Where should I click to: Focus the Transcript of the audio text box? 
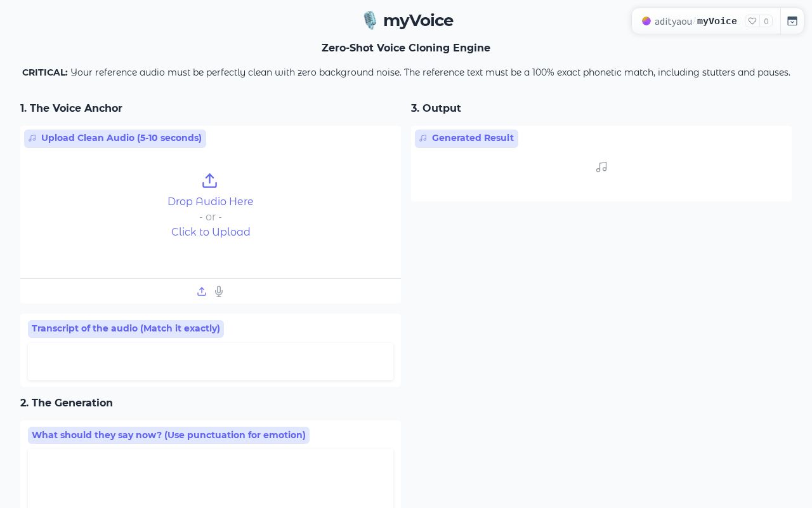click(x=211, y=362)
